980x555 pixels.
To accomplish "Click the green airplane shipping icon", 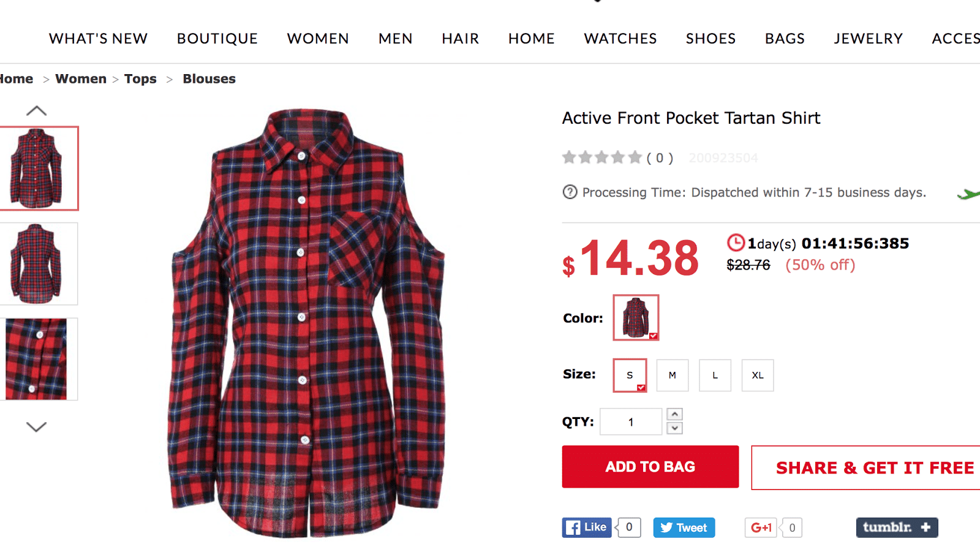I will point(968,194).
